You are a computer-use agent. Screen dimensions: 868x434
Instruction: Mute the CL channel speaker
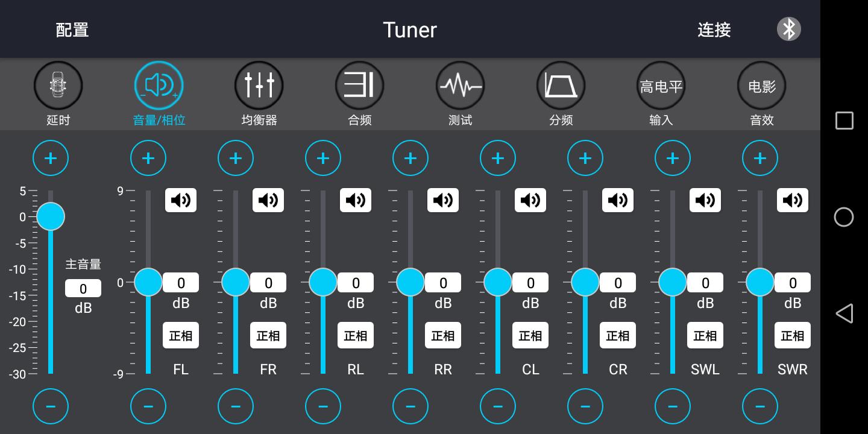tap(530, 200)
